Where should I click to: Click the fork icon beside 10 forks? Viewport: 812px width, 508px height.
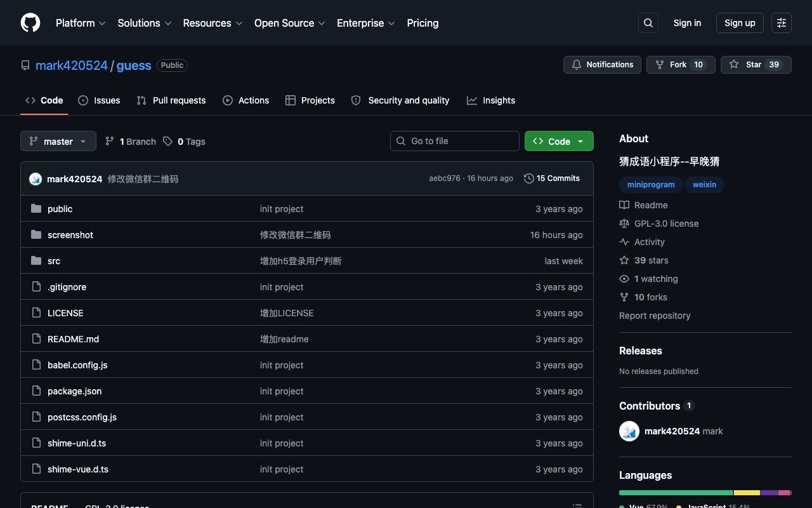(624, 297)
